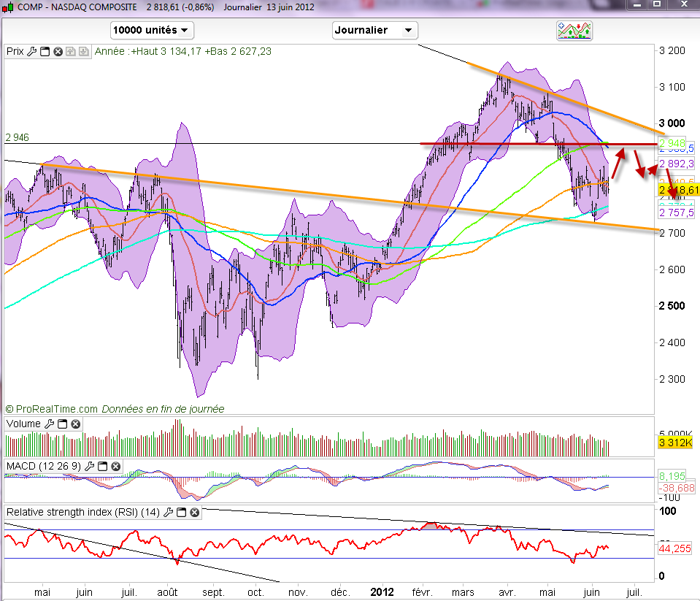This screenshot has width=700, height=601.
Task: Move Prix panel up with arrow icon
Action: (x=71, y=52)
